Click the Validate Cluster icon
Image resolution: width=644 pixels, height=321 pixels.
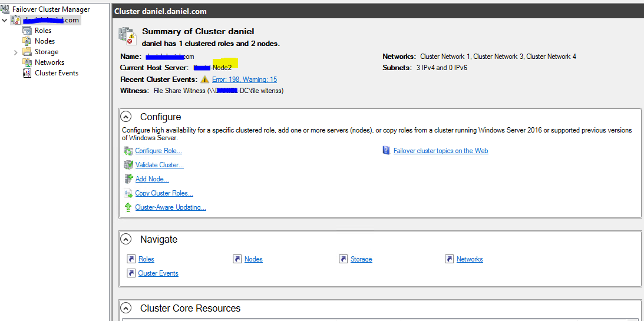tap(128, 165)
